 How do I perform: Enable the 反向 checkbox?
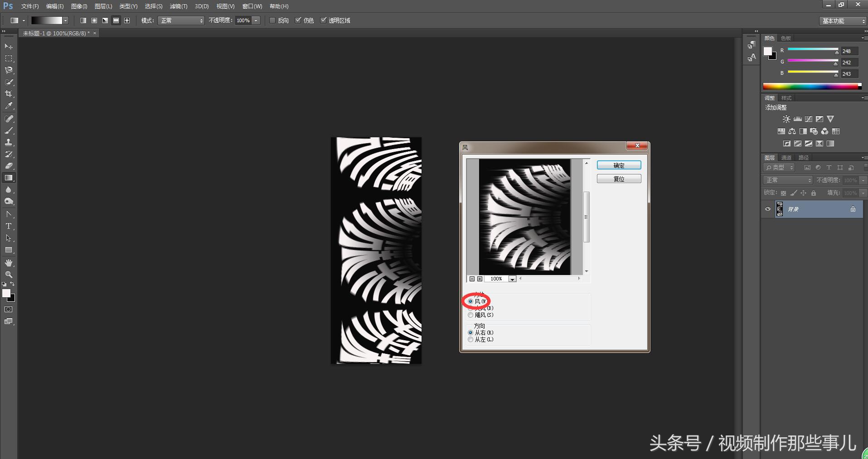pos(272,20)
